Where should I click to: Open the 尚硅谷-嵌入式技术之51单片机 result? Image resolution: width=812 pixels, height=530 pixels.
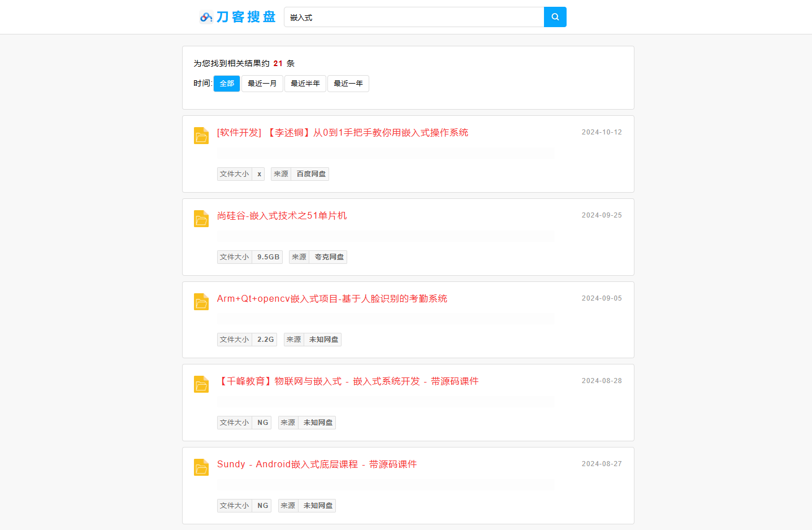(x=282, y=215)
